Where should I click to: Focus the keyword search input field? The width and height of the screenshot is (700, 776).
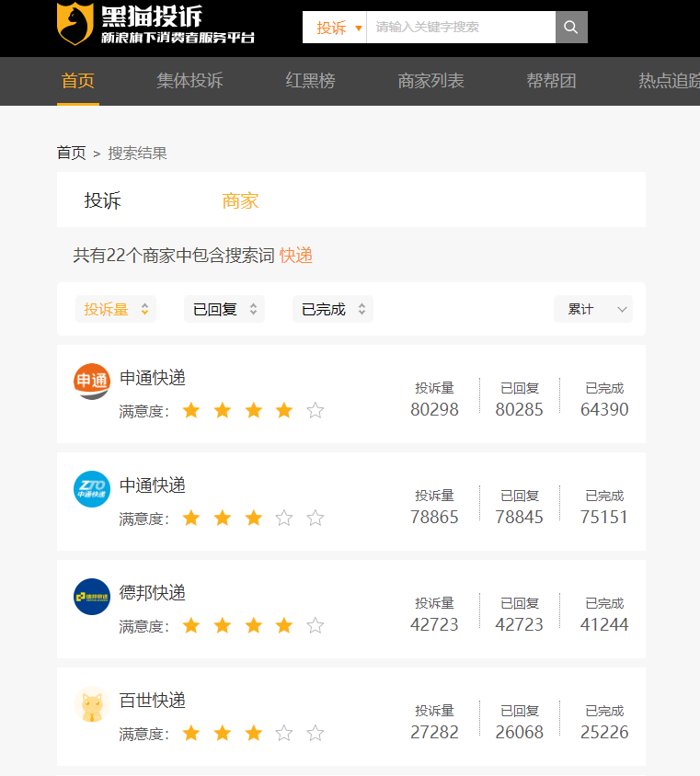coord(460,28)
